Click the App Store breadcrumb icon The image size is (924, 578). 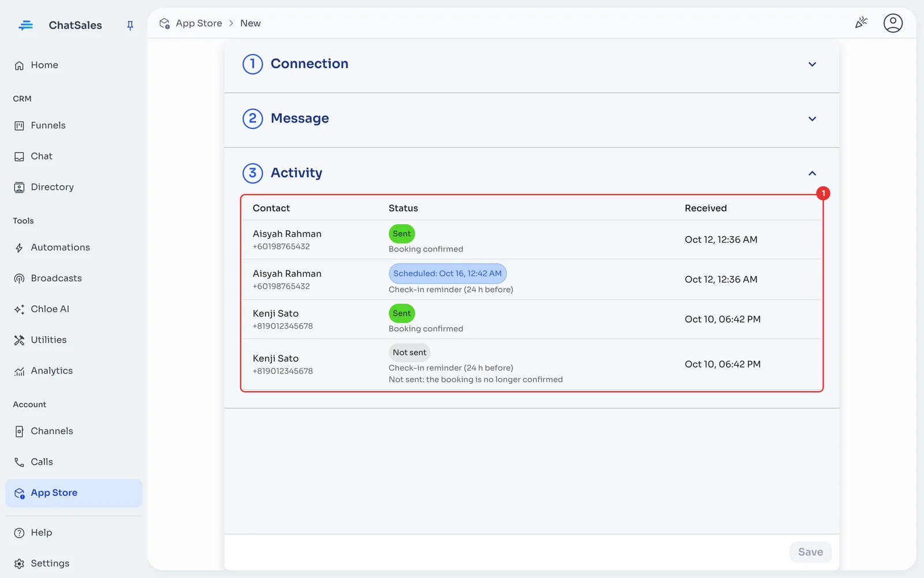165,24
